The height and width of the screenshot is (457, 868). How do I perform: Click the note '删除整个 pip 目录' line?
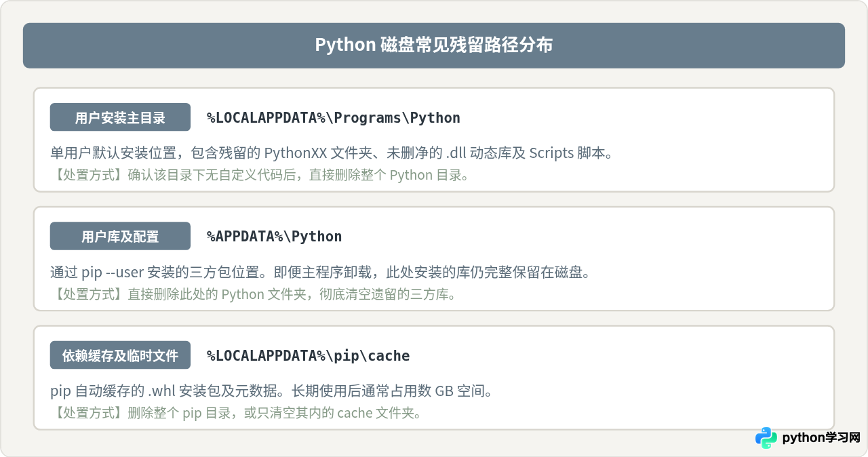(237, 413)
